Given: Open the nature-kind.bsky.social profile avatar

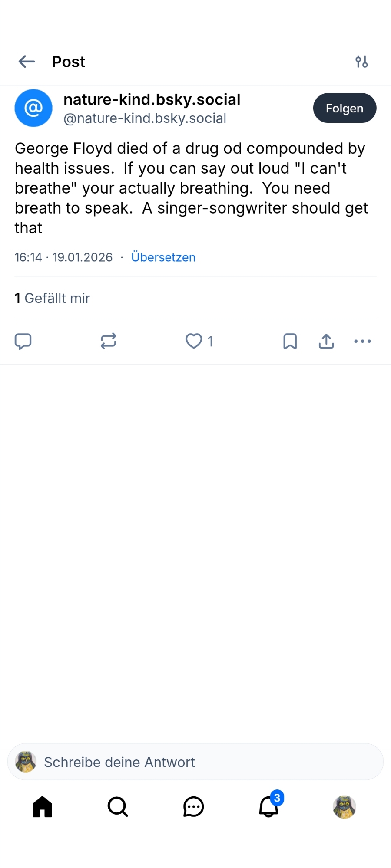Looking at the screenshot, I should (33, 108).
